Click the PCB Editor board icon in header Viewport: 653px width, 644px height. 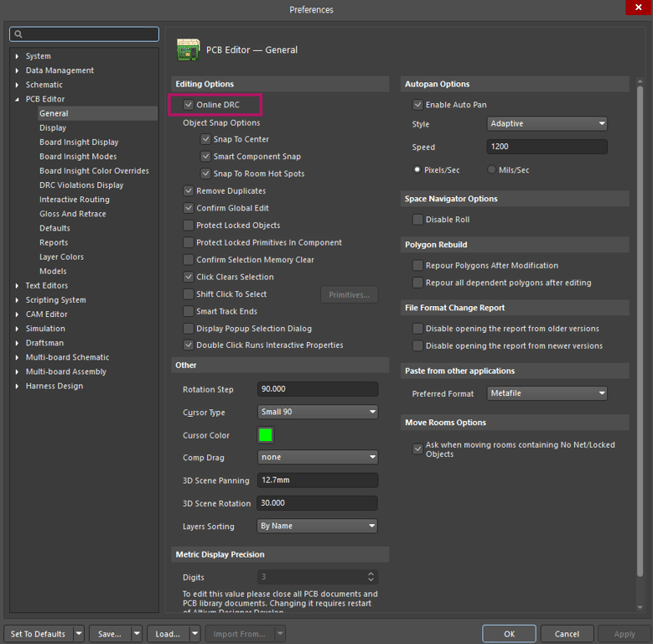coord(188,50)
